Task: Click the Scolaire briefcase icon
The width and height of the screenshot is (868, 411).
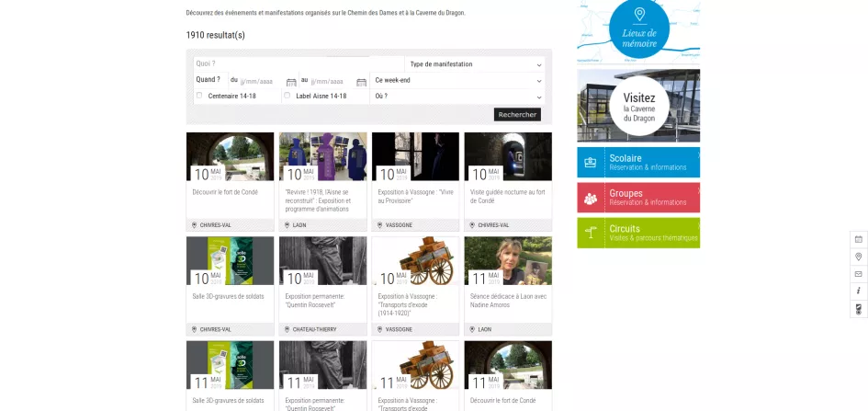Action: [591, 163]
